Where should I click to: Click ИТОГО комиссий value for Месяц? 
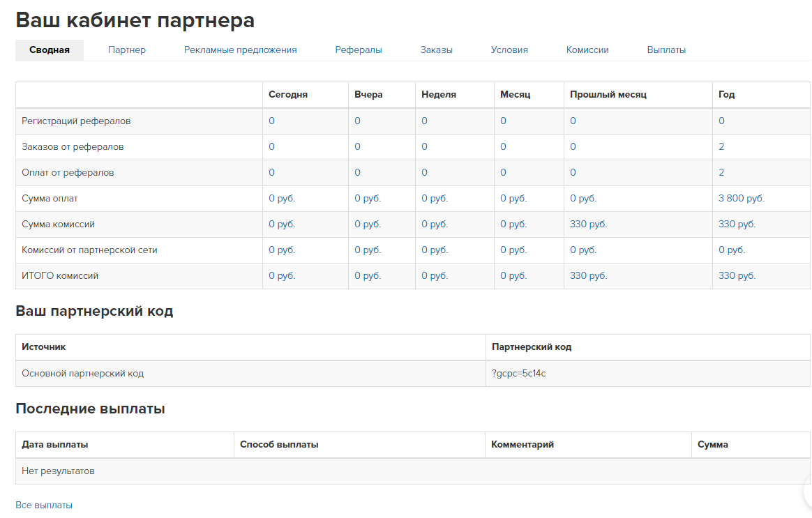513,276
